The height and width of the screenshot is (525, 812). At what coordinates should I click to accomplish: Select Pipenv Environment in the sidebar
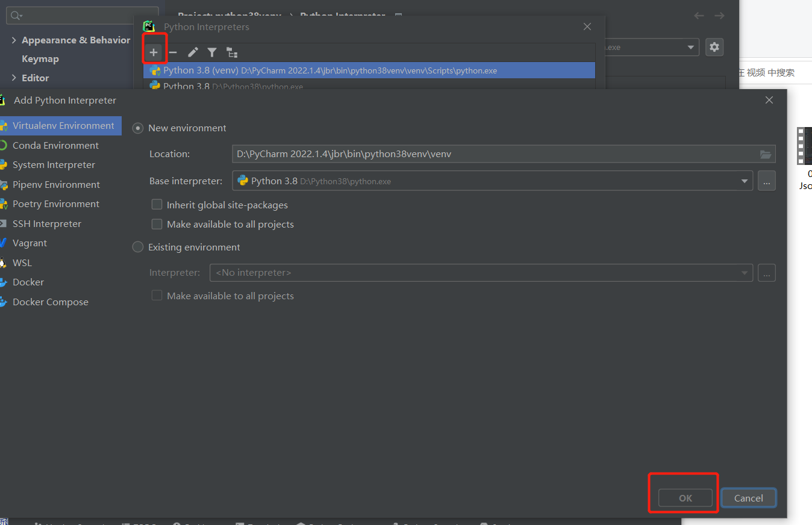click(61, 185)
